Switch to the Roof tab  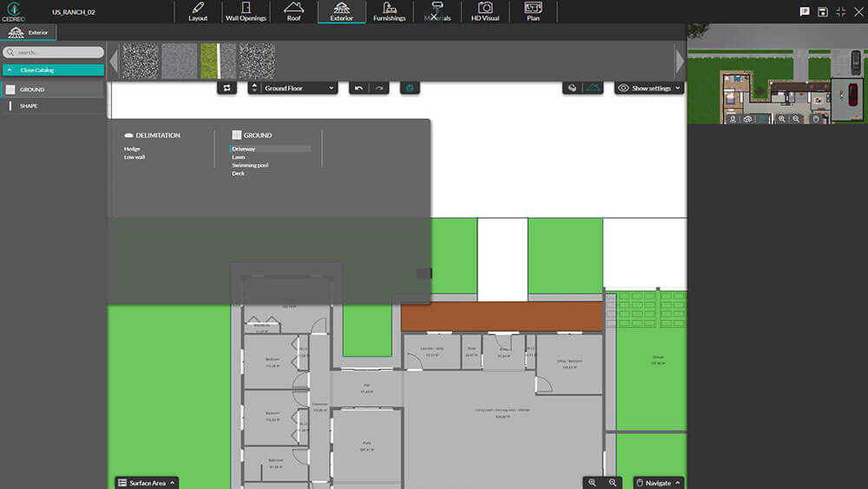click(293, 11)
